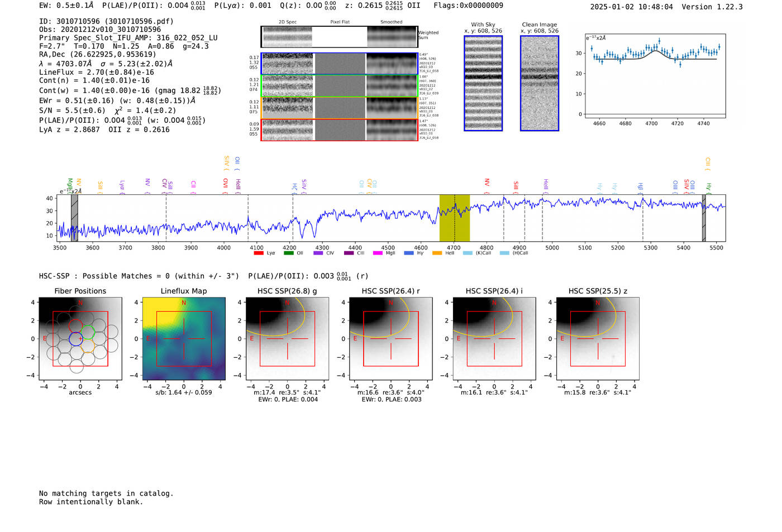Open the Fiber Positions panel
The image size is (782, 532).
coord(80,338)
